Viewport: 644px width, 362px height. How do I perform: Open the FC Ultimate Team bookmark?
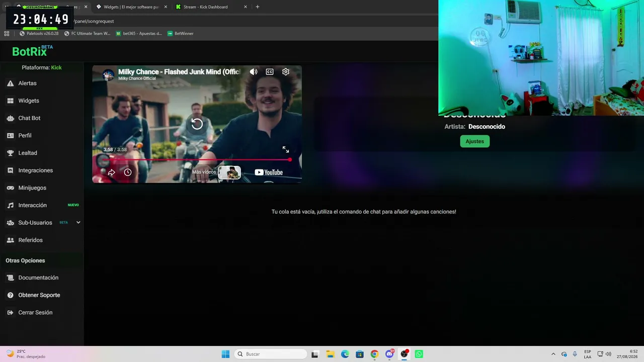88,34
